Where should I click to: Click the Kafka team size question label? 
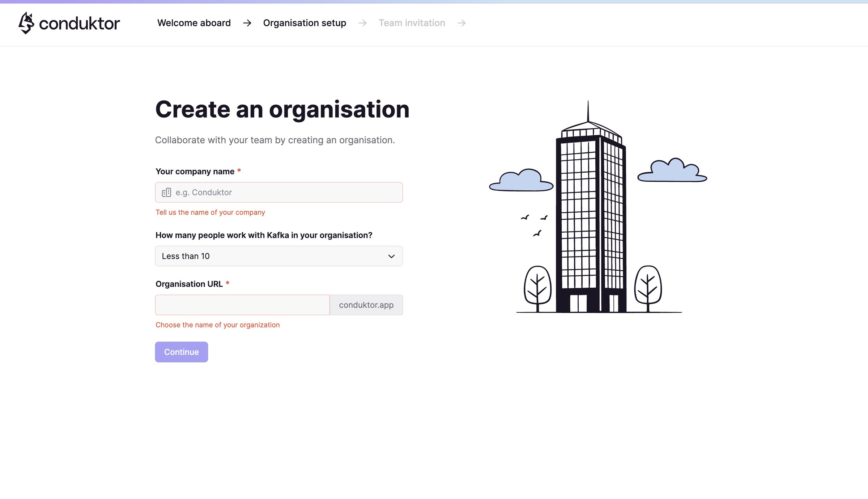tap(264, 235)
